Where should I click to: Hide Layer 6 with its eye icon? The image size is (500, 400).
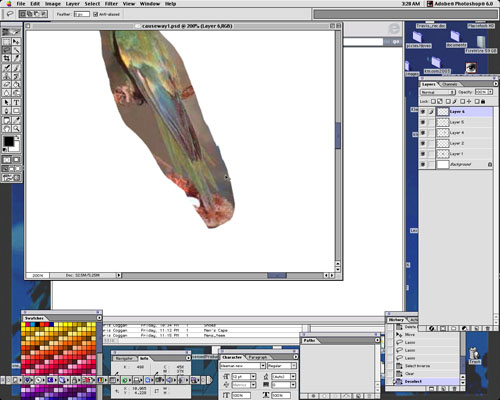(x=423, y=112)
